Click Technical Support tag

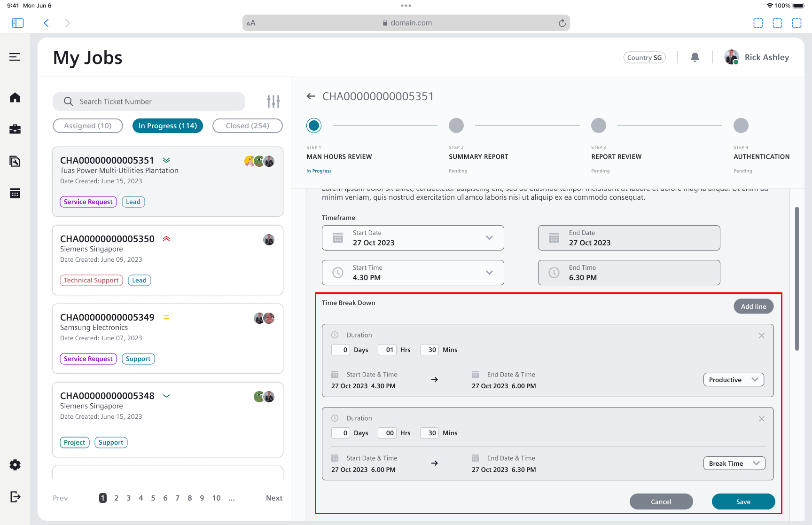click(91, 280)
